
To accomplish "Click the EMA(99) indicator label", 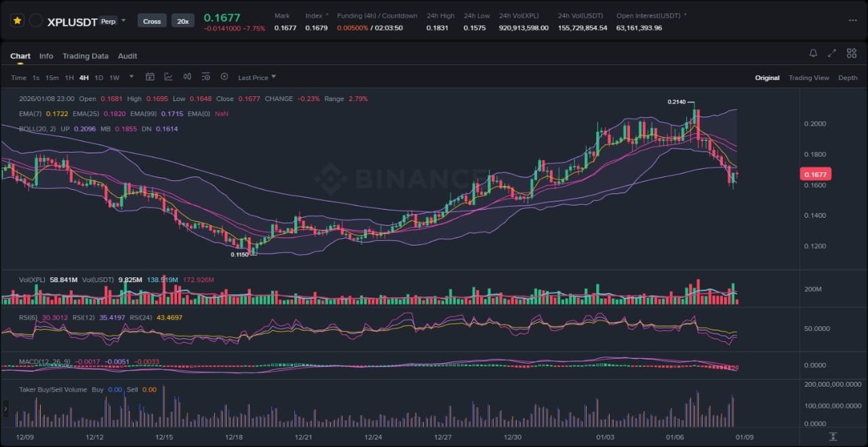I will [144, 114].
